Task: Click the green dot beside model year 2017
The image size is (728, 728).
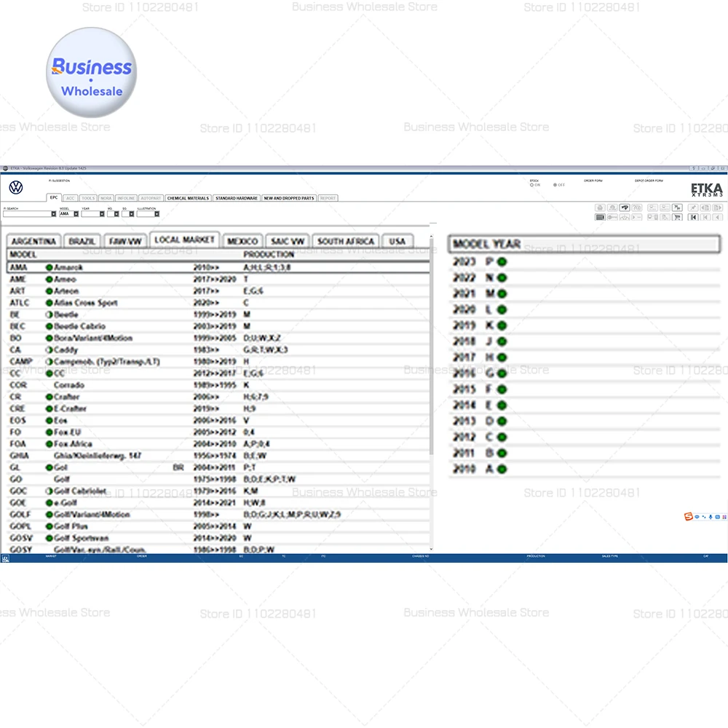Action: [x=502, y=357]
